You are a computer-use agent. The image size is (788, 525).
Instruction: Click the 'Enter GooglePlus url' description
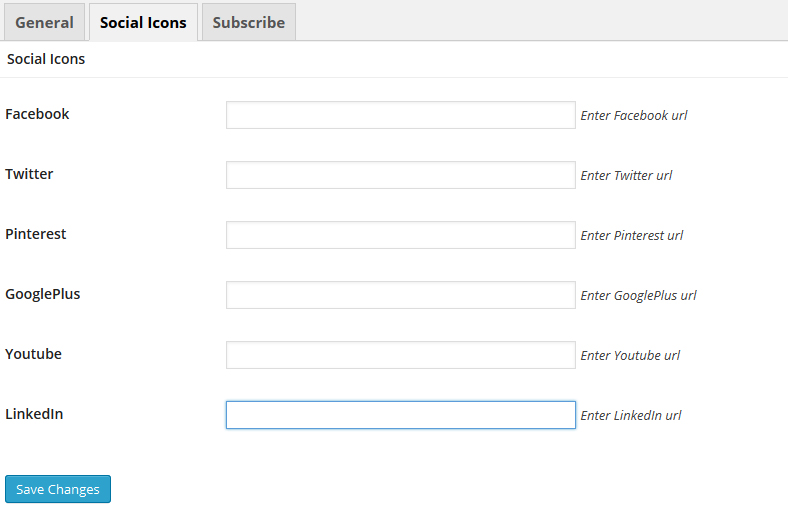coord(638,295)
